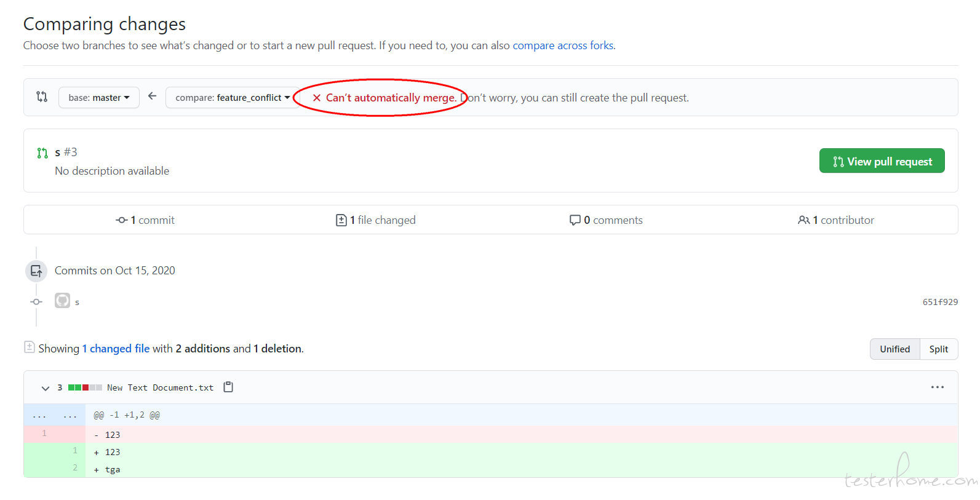Click the commit icon next to 1 commit

pos(122,220)
